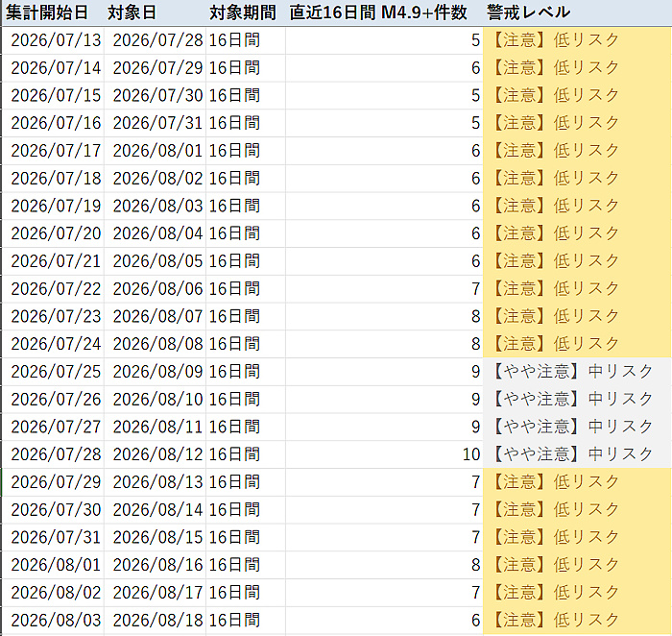672x636 pixels.
Task: Select start date 2026/07/25
Action: point(53,372)
